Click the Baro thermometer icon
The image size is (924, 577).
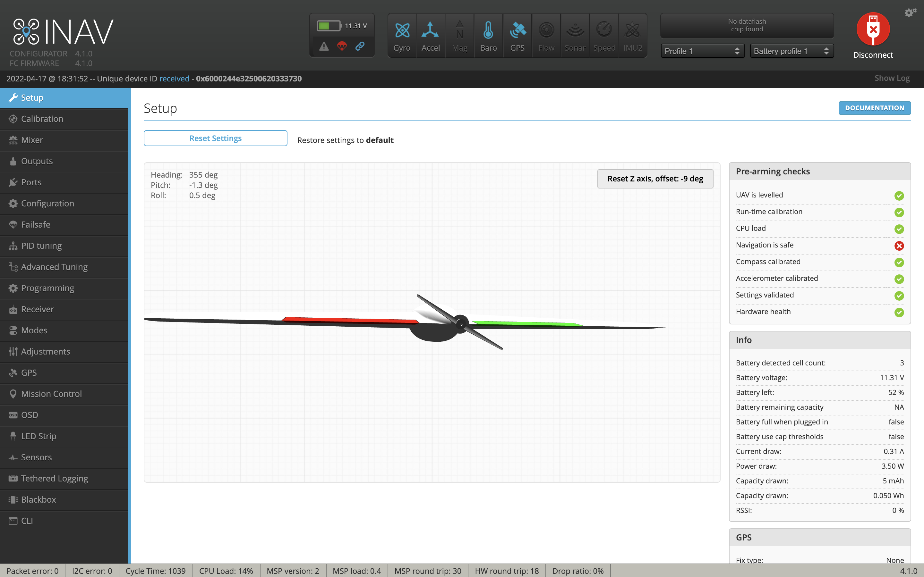click(x=488, y=30)
